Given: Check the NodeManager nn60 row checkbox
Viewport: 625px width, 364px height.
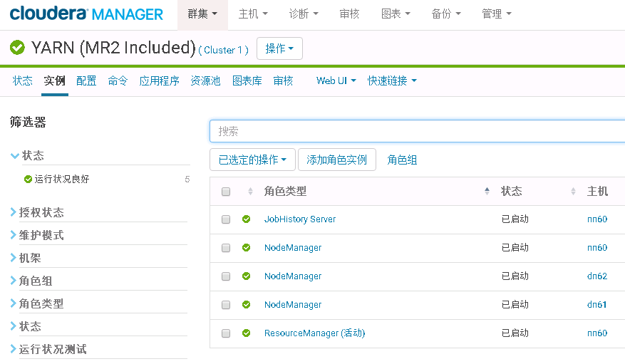Looking at the screenshot, I should coord(226,248).
